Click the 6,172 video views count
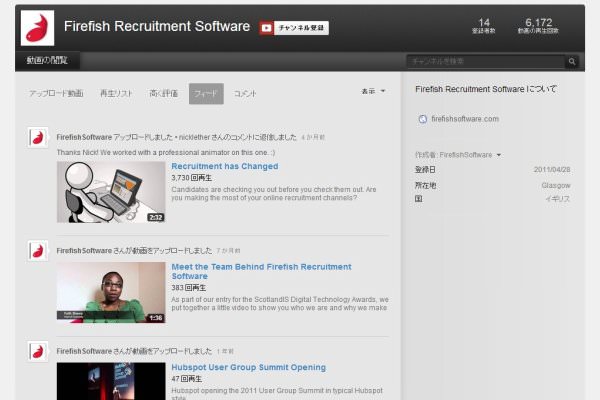Screen dimensions: 600x400 tap(538, 25)
